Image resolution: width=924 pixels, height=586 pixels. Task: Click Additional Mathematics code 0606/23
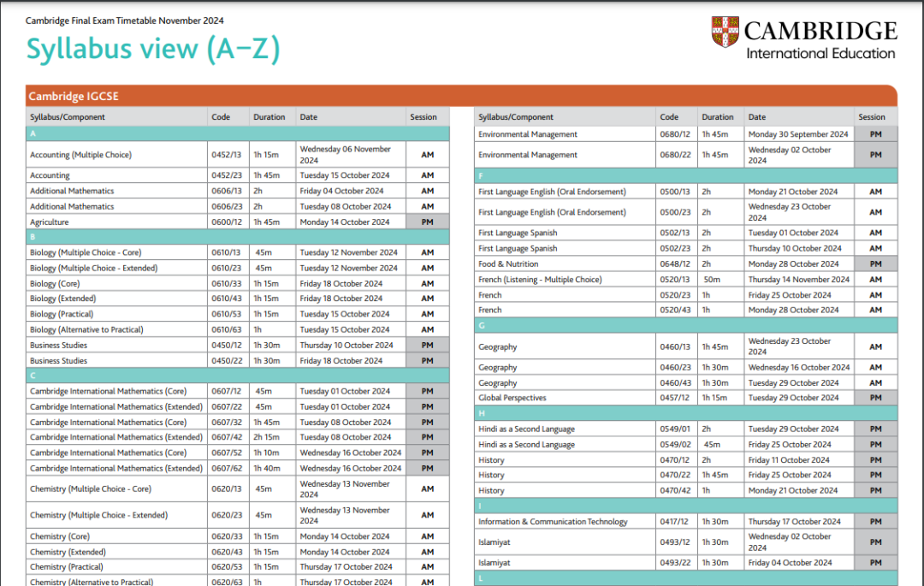click(226, 207)
